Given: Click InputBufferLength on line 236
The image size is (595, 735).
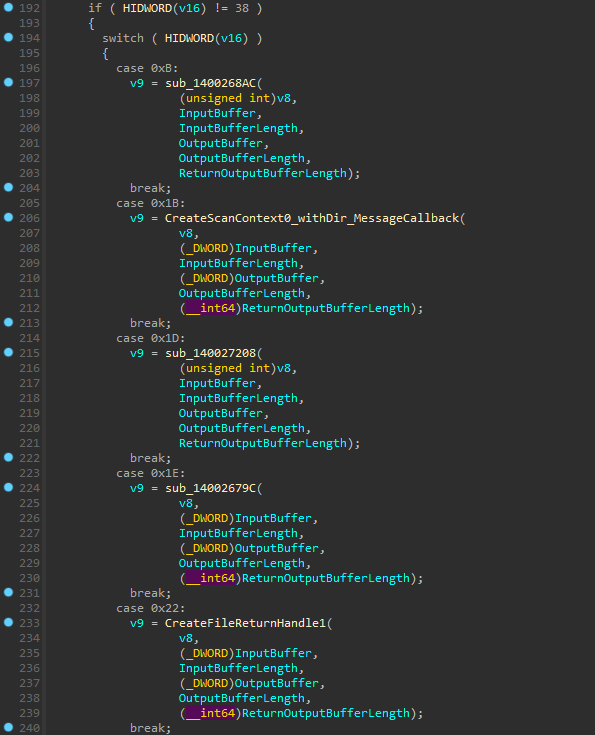Looking at the screenshot, I should click(x=238, y=668).
